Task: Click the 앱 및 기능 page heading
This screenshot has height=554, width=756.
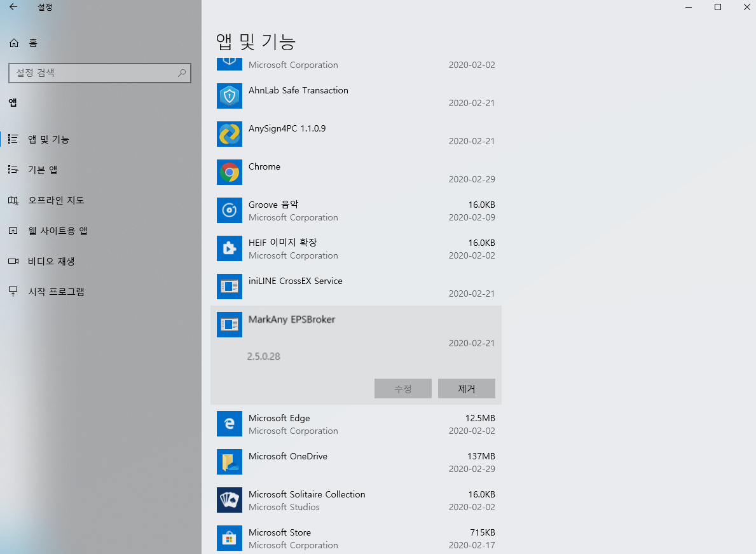Action: (x=256, y=42)
